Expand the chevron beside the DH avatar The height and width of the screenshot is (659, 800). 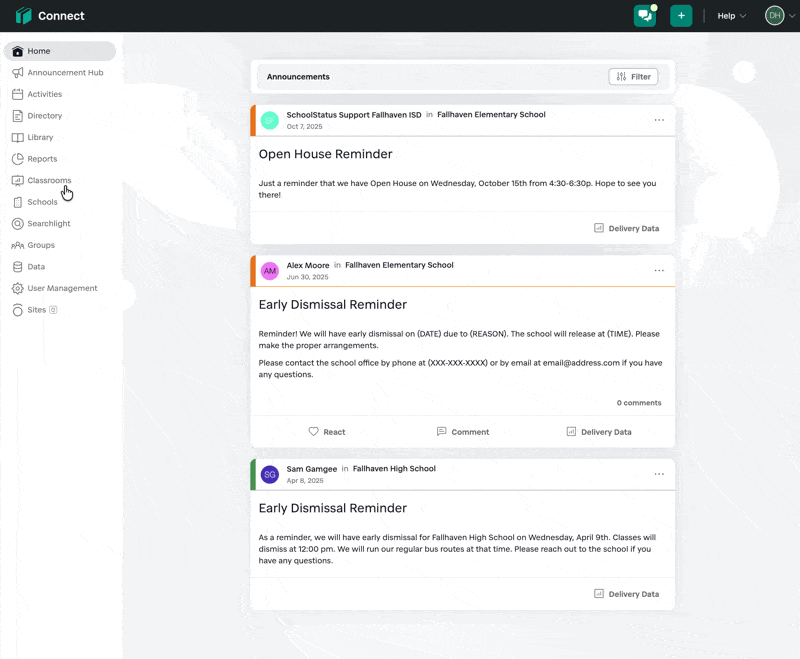(792, 16)
